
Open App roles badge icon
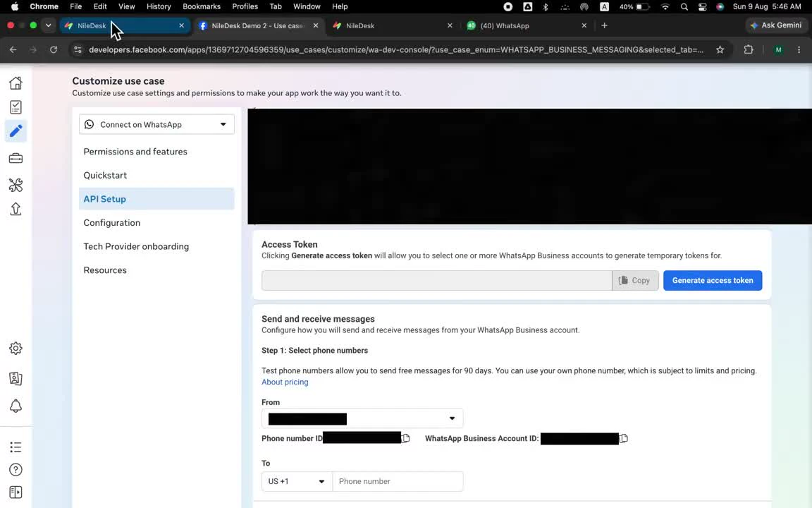[16, 378]
